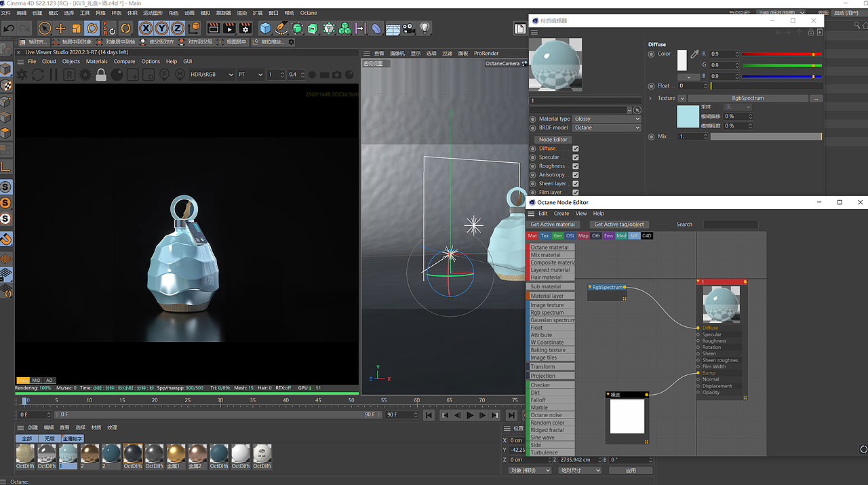
Task: Open Texture type dropdown arrow
Action: [x=682, y=98]
